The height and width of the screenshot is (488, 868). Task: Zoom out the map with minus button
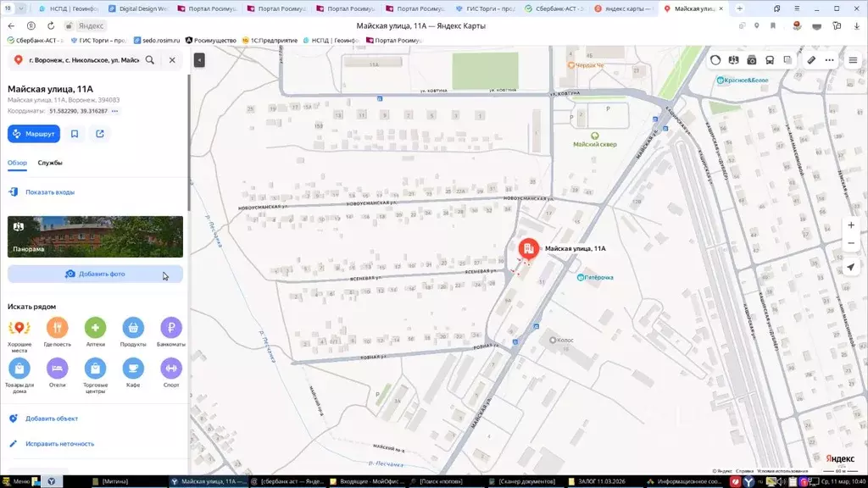(x=851, y=244)
